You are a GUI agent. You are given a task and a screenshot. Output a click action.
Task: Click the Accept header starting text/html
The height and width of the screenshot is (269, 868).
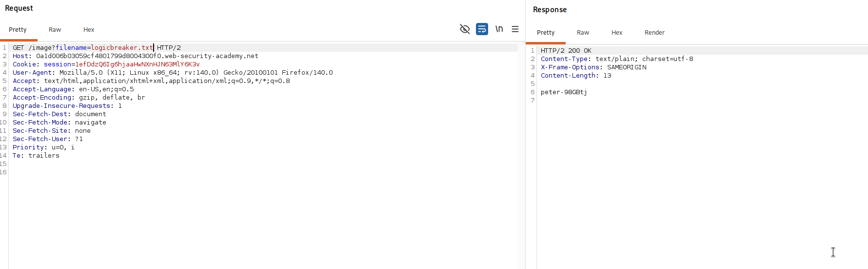(x=151, y=81)
